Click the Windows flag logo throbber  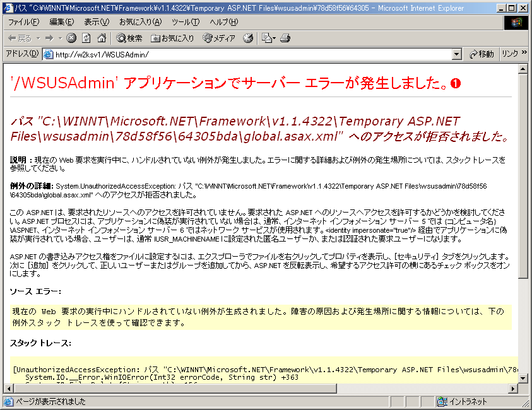pyautogui.click(x=516, y=22)
